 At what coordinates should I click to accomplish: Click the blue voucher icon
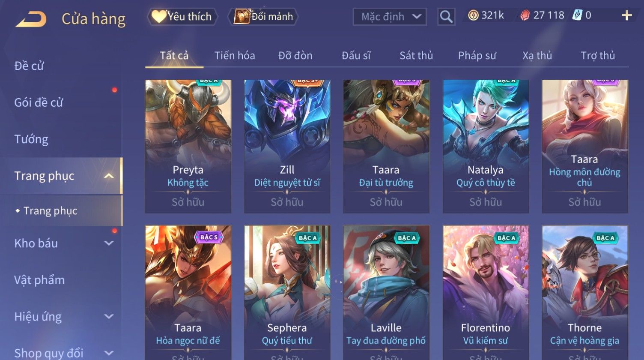[577, 16]
